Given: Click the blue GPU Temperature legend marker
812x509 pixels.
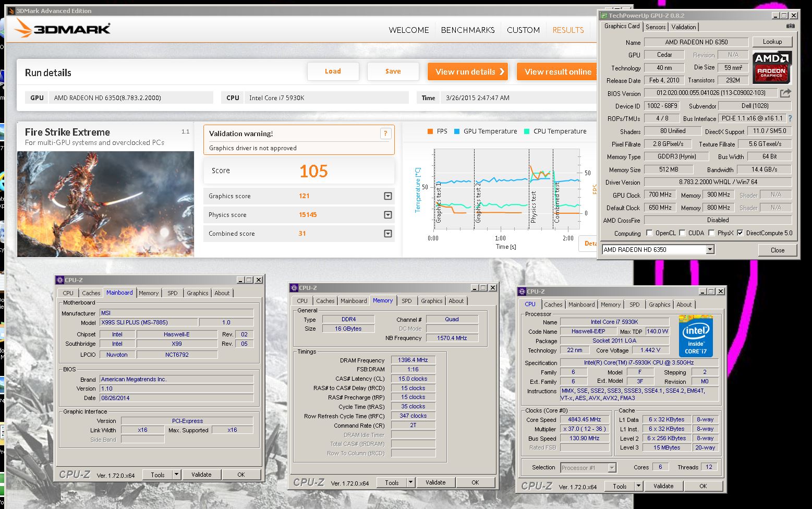Looking at the screenshot, I should click(457, 131).
